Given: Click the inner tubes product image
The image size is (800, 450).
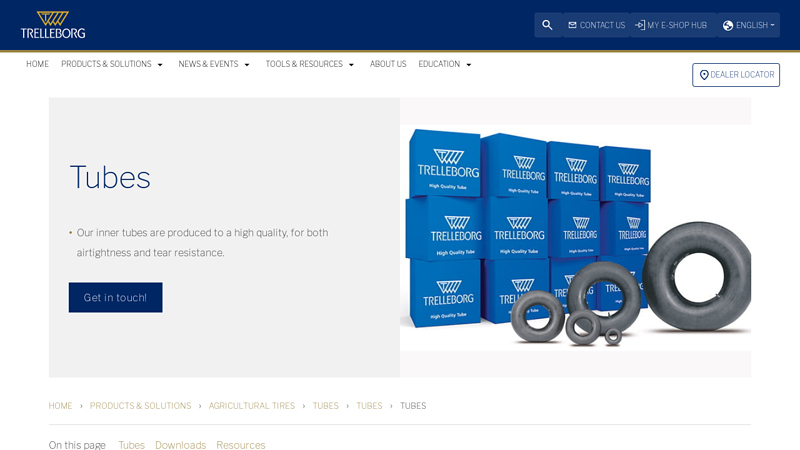Looking at the screenshot, I should (575, 237).
